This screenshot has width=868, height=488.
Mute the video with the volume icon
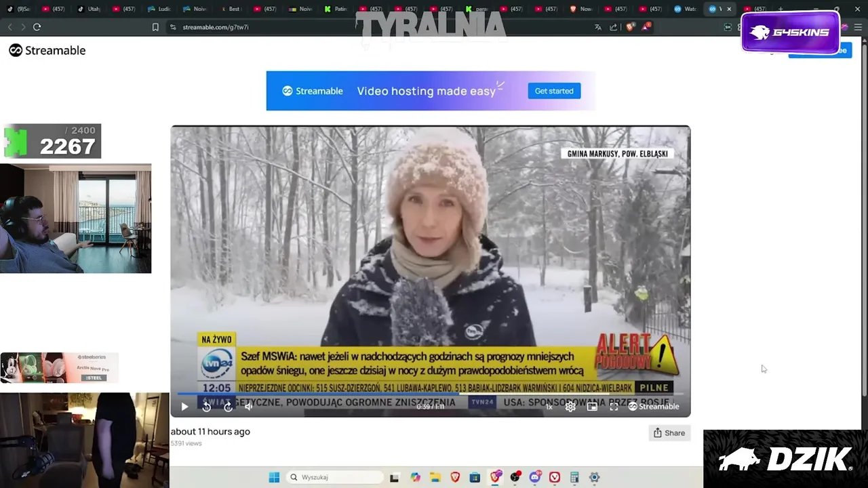pyautogui.click(x=249, y=407)
